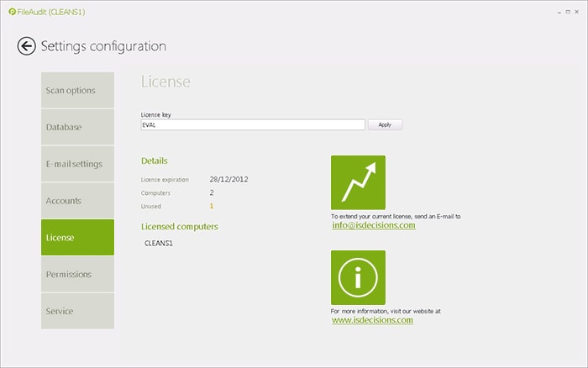
Task: Visit the www.isdecisions.com website link
Action: coord(372,320)
